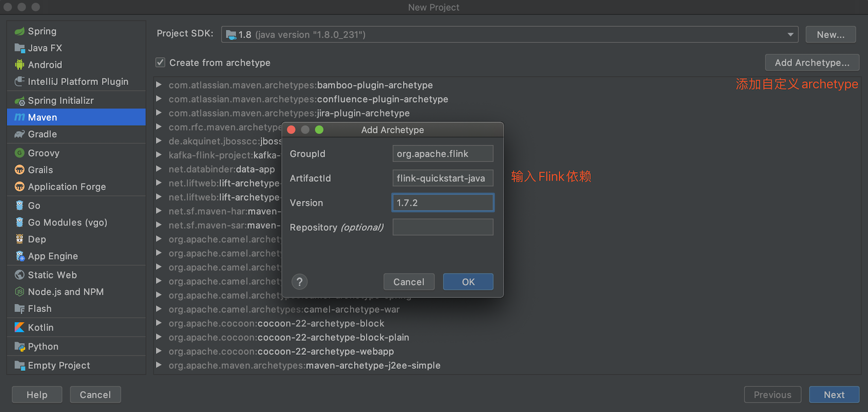Click the Spring leaf icon in sidebar
The image size is (868, 412).
20,31
